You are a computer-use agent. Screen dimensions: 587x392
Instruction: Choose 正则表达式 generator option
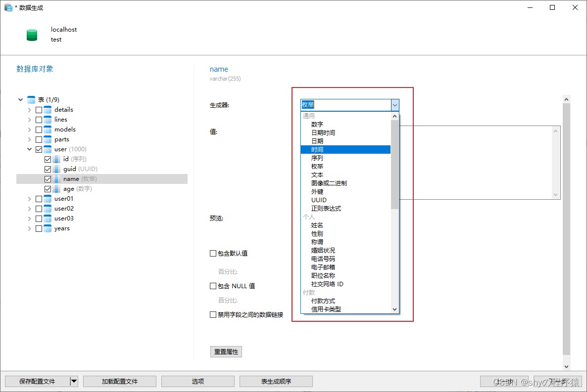[x=345, y=208]
